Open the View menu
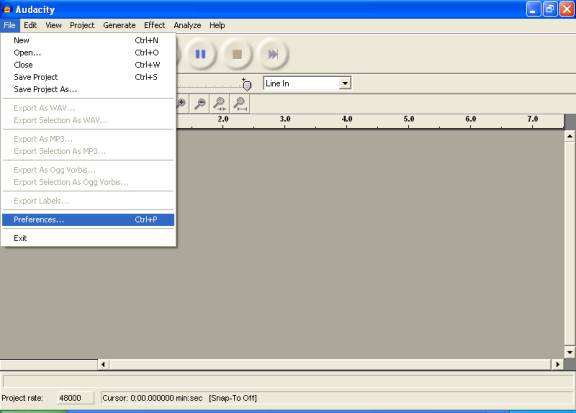 [53, 25]
